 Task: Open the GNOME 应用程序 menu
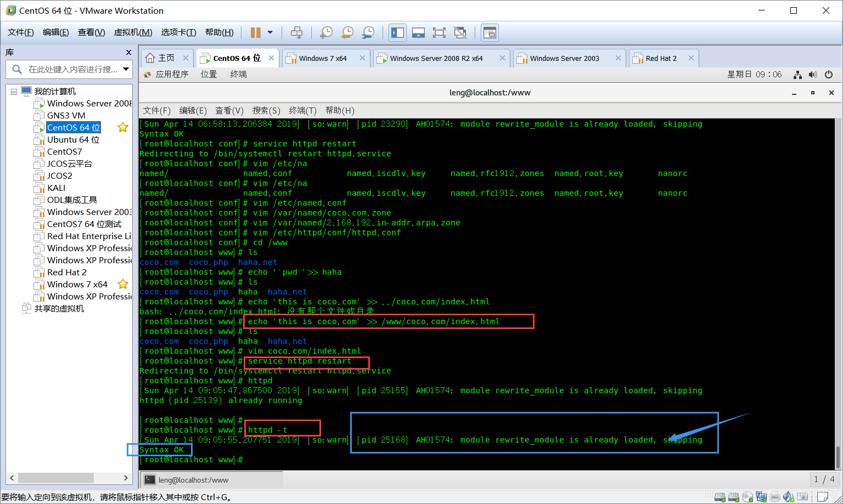(x=166, y=74)
